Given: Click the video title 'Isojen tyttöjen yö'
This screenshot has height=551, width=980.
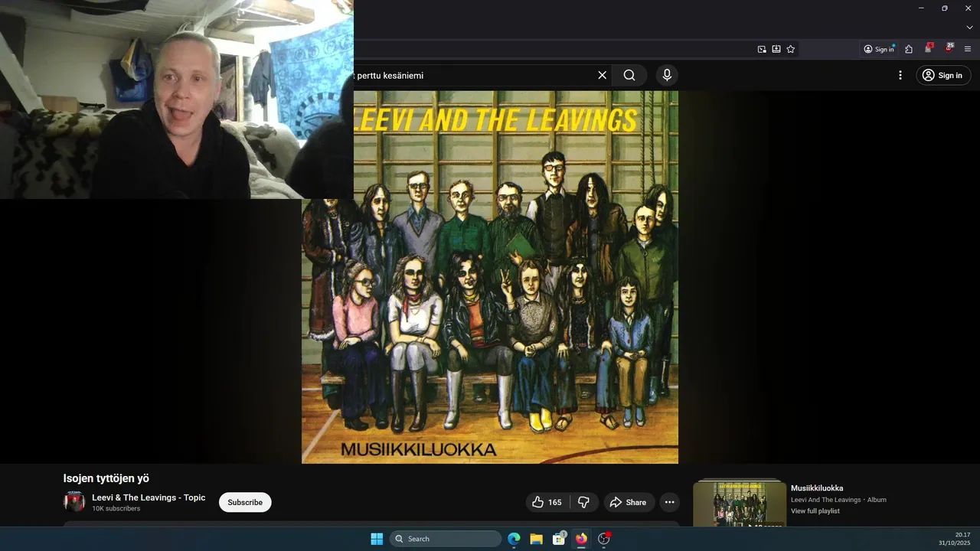Looking at the screenshot, I should (106, 478).
